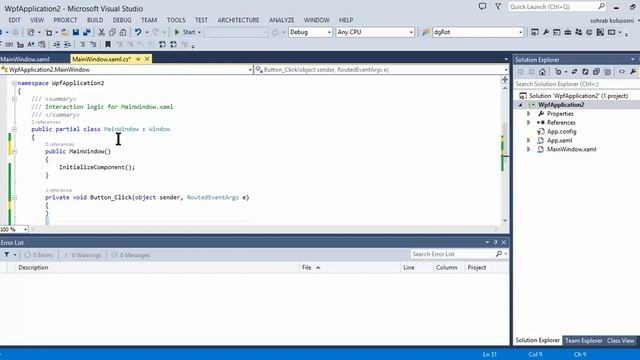The width and height of the screenshot is (640, 360).
Task: Click the Paste icon in toolbar
Action: 123,32
